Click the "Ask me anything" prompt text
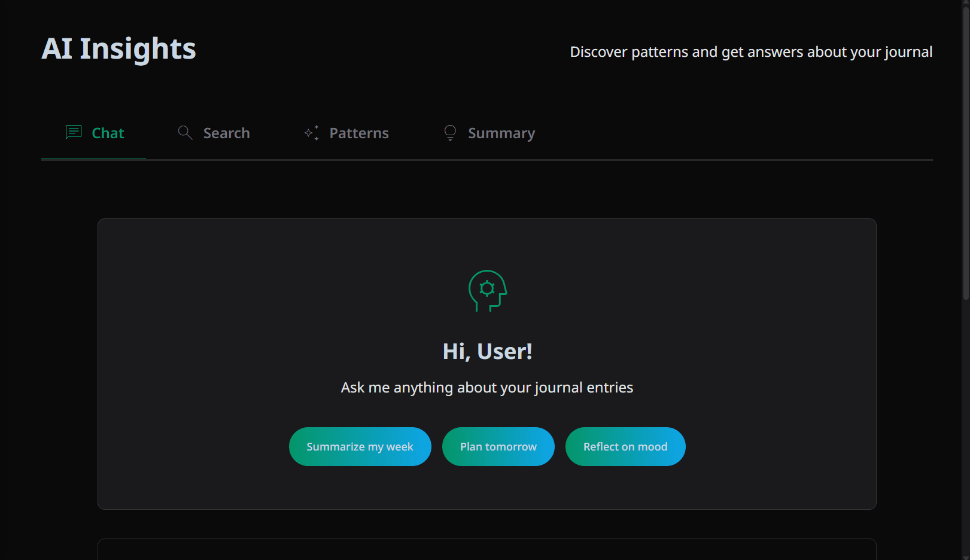This screenshot has height=560, width=970. point(487,388)
